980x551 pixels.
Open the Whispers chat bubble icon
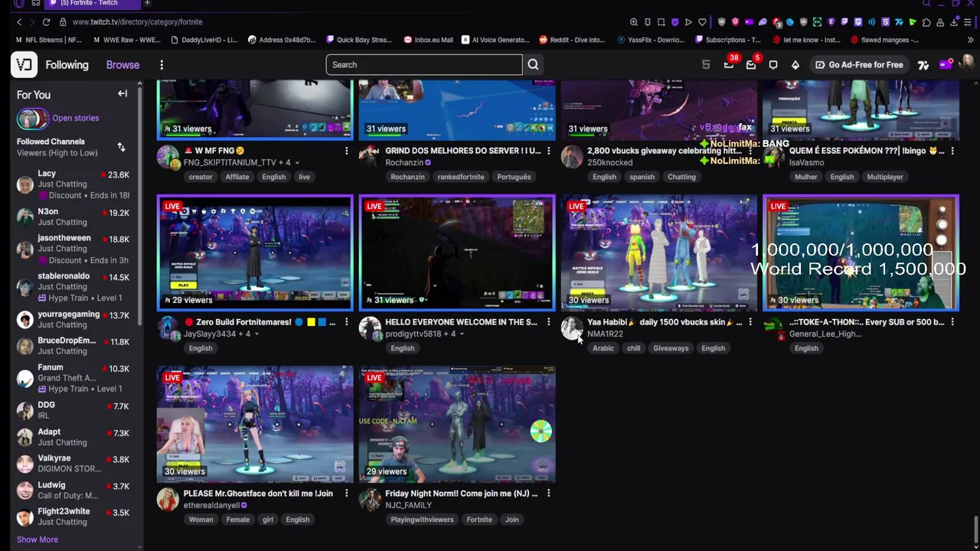(x=773, y=65)
